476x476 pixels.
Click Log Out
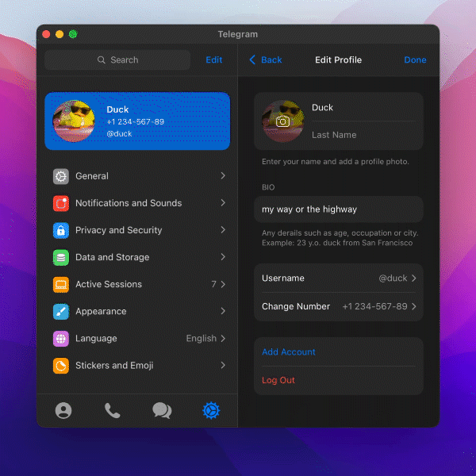pos(278,380)
